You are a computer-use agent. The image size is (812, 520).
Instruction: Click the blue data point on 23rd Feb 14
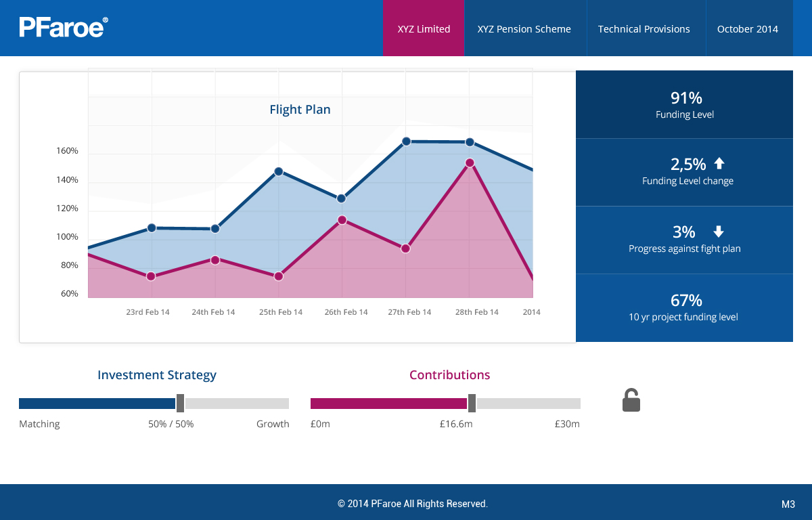click(152, 228)
